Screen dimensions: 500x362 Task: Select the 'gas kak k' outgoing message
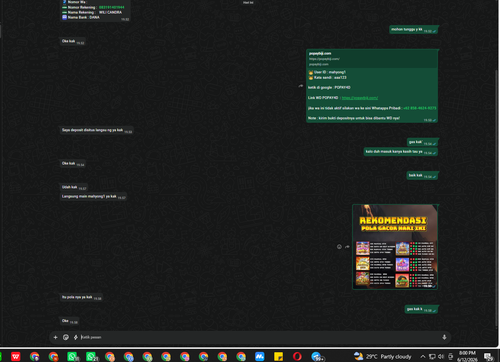pos(421,309)
